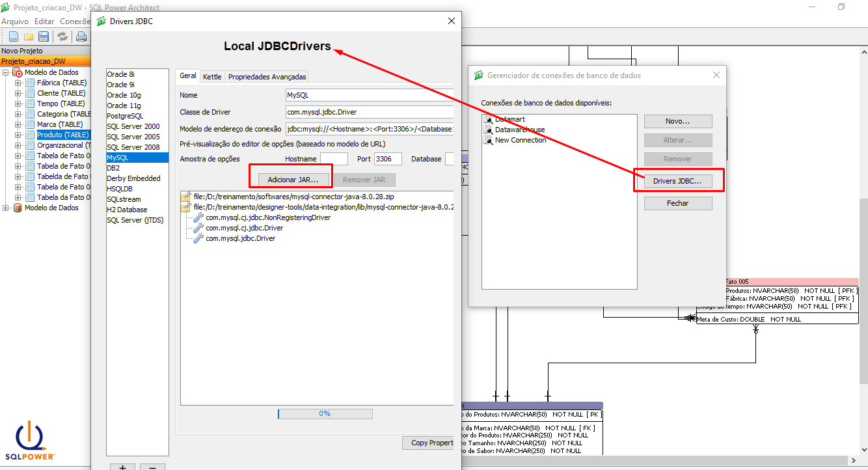Switch to the Kettle tab
Viewport: 868px width, 470px height.
[x=212, y=76]
